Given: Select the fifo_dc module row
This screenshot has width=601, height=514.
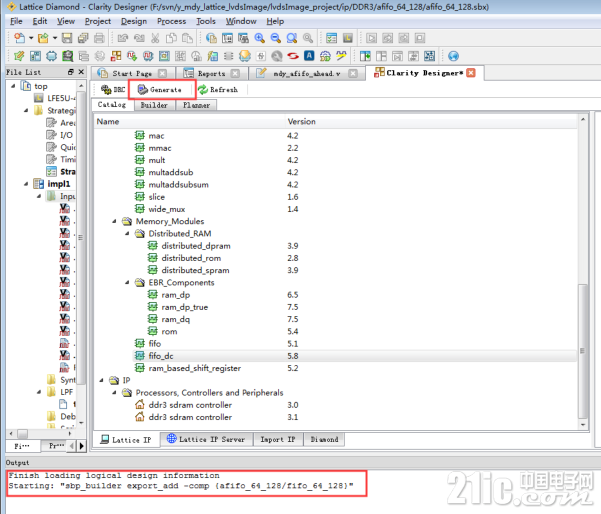Looking at the screenshot, I should click(355, 356).
